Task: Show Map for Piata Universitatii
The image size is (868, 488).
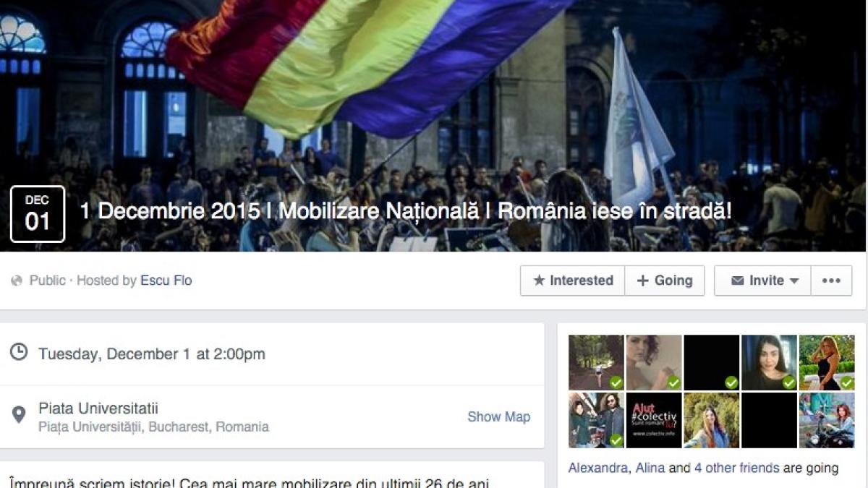Action: click(x=498, y=416)
